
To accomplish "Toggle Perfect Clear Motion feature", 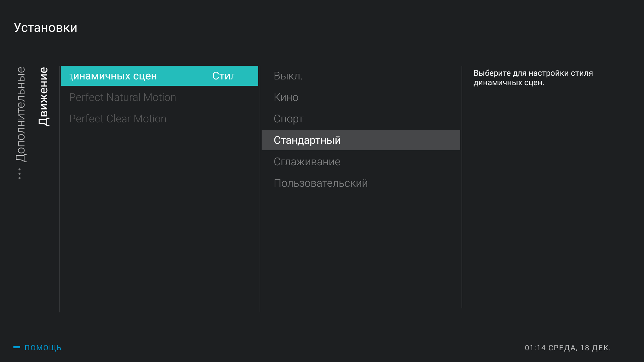I will (118, 118).
